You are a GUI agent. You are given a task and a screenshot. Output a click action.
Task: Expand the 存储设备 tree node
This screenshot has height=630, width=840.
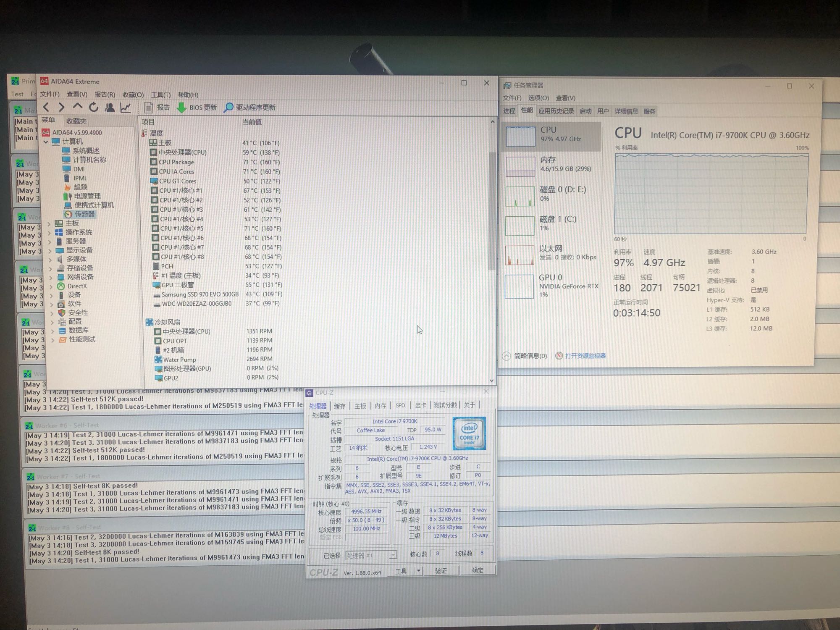point(51,268)
